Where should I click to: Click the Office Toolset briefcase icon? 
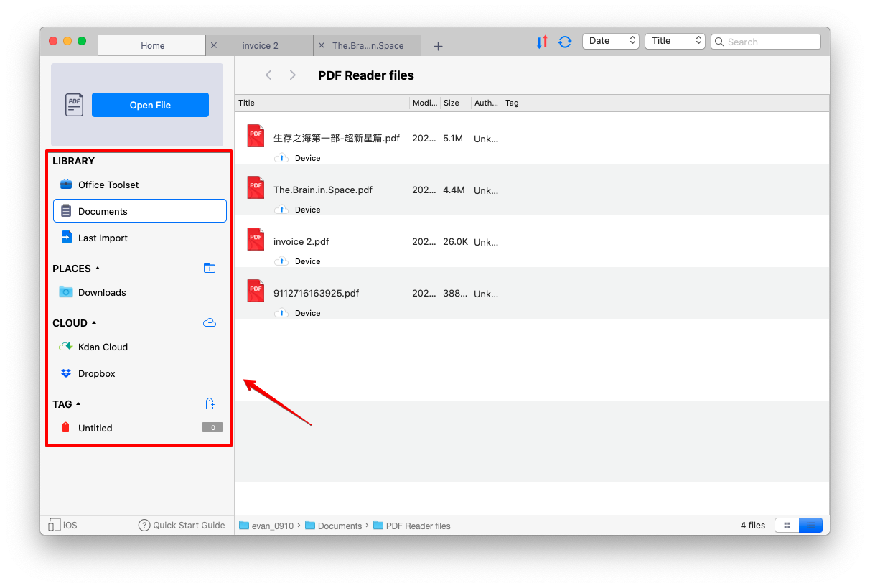pyautogui.click(x=66, y=185)
